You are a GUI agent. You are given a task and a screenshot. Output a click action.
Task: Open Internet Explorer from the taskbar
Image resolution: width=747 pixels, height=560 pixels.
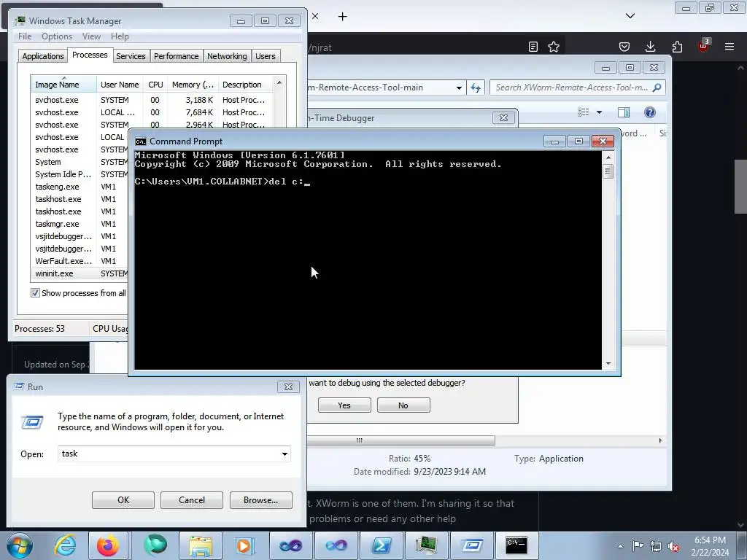click(x=65, y=545)
